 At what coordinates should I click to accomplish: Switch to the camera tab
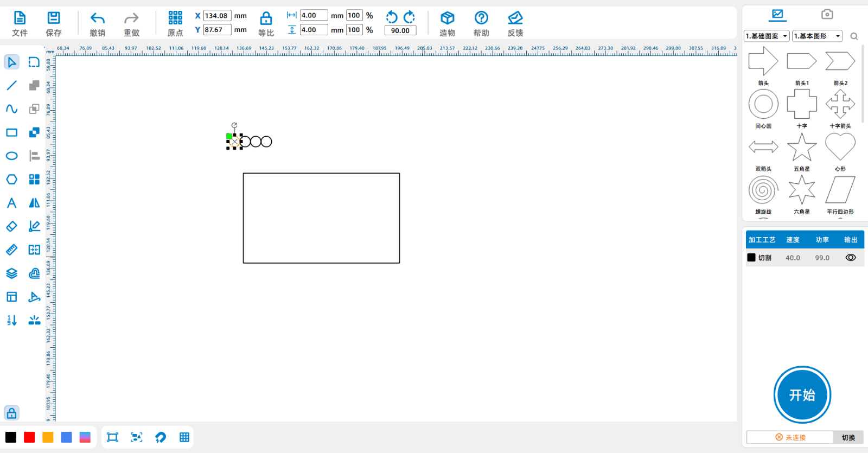(827, 14)
